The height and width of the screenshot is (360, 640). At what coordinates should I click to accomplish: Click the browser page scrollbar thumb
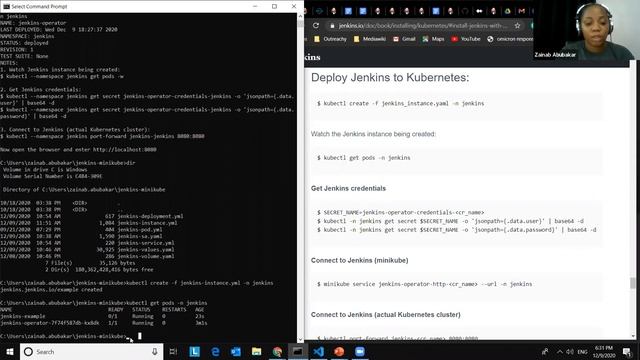click(633, 282)
